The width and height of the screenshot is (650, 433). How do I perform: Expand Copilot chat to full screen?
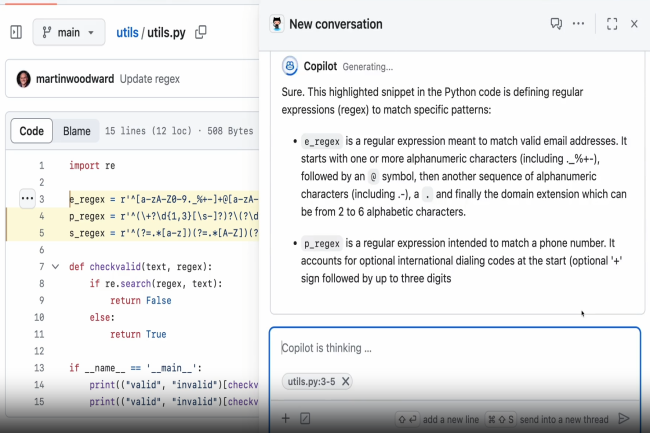(x=612, y=23)
